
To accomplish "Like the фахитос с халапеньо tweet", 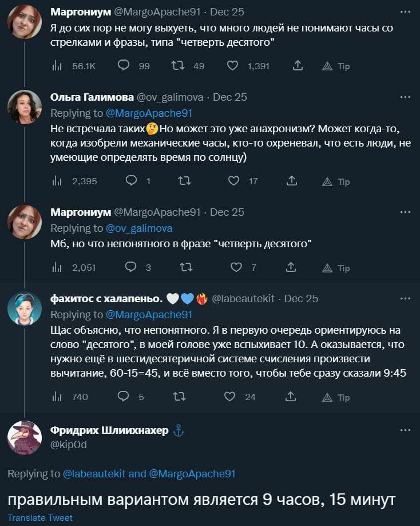I will [229, 397].
